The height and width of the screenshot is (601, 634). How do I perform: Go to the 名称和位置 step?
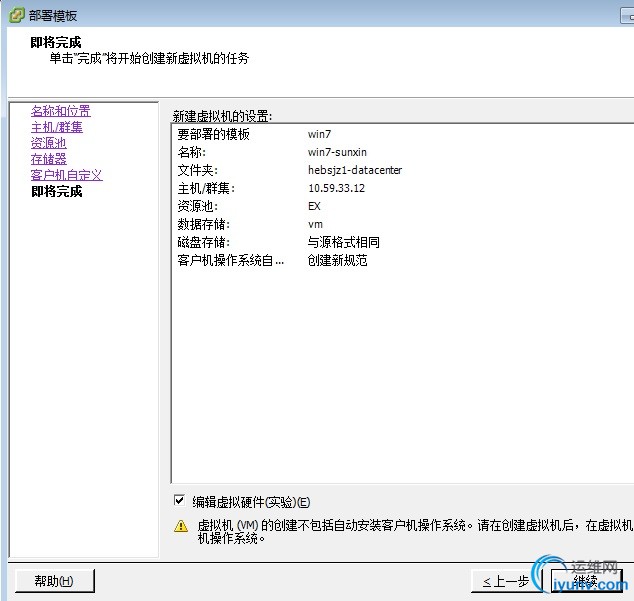coord(61,111)
